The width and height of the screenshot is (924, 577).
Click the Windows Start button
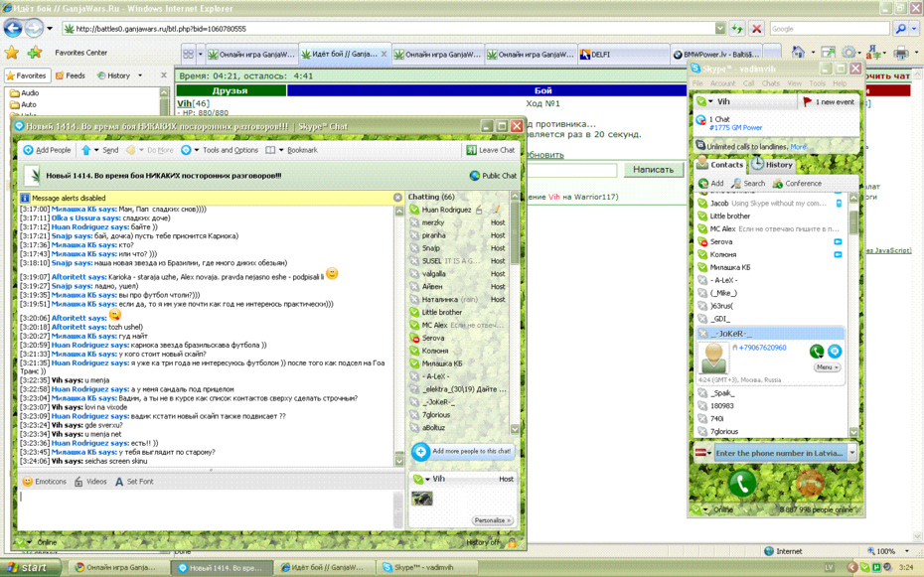coord(30,567)
